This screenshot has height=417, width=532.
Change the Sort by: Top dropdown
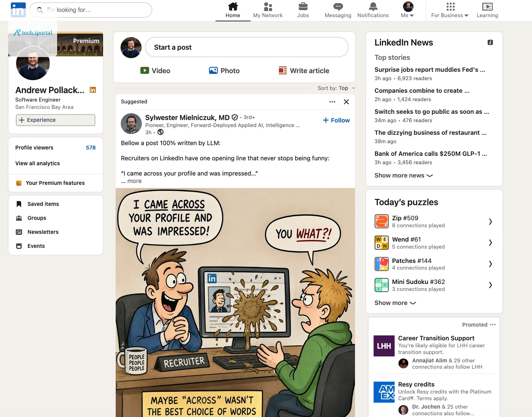pos(336,88)
